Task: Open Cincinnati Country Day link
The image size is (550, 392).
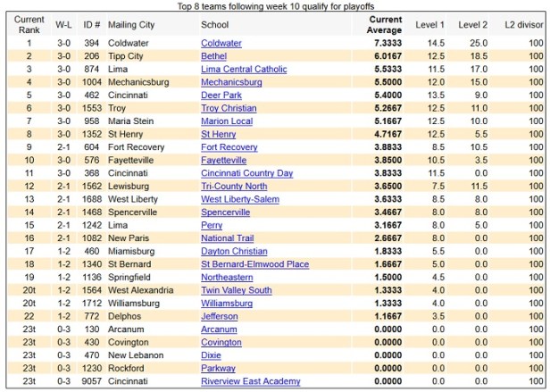Action: point(246,173)
